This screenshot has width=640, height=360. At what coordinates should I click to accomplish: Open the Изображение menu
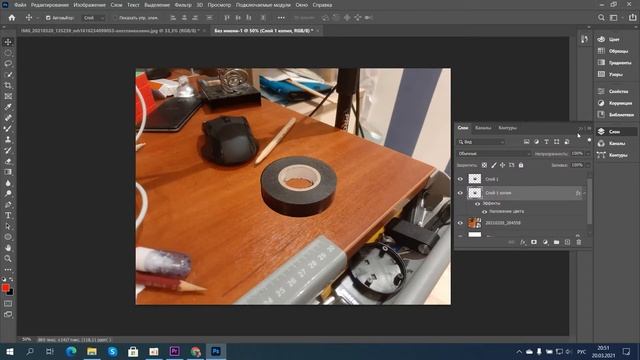coord(89,5)
